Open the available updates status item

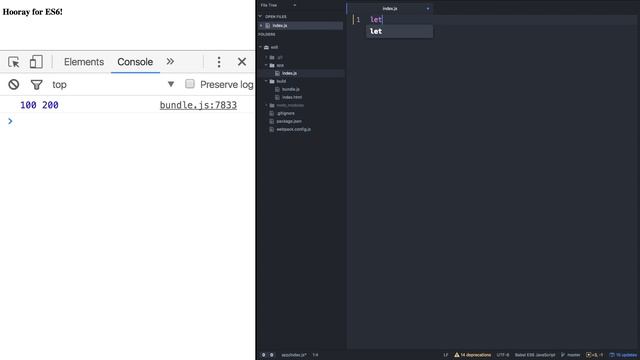[x=623, y=355]
